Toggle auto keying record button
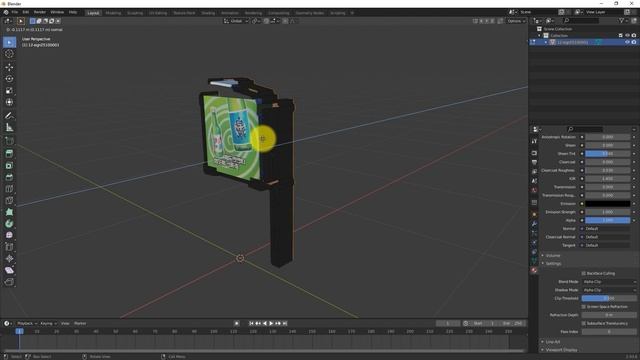Viewport: 640px width, 360px height. (236, 323)
